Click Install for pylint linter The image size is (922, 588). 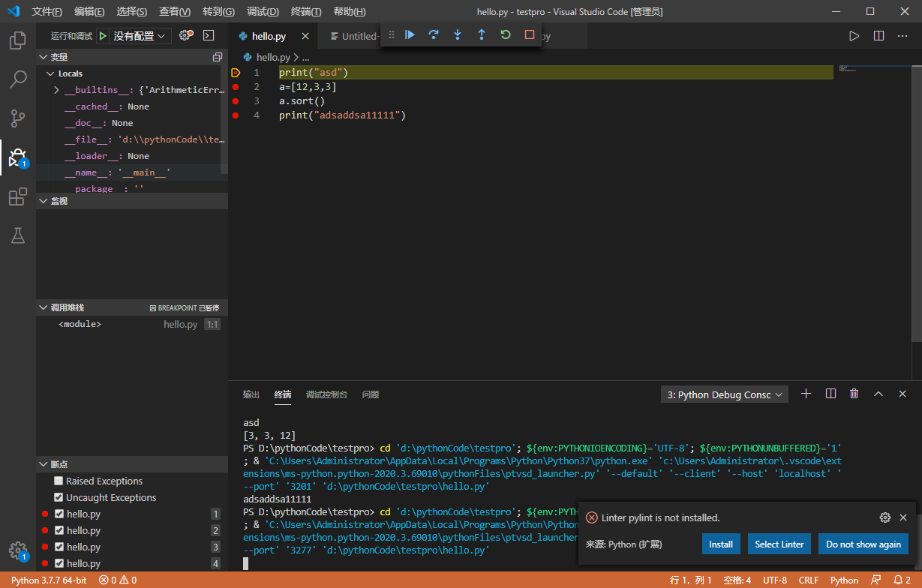721,544
